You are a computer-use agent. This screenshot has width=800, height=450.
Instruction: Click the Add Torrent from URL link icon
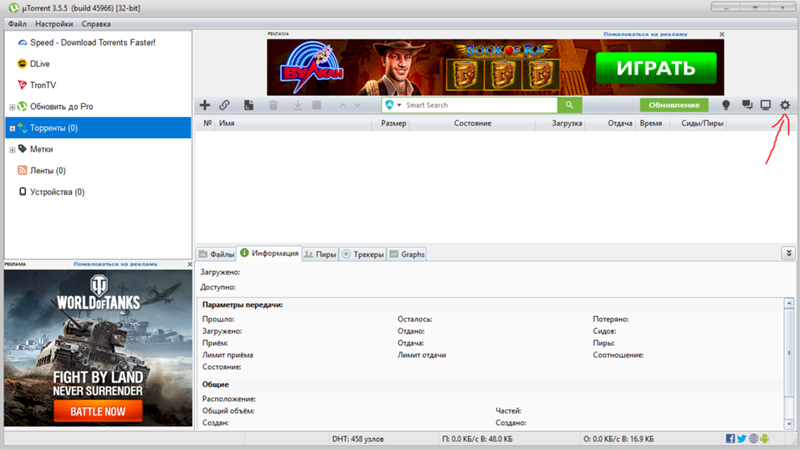click(225, 105)
